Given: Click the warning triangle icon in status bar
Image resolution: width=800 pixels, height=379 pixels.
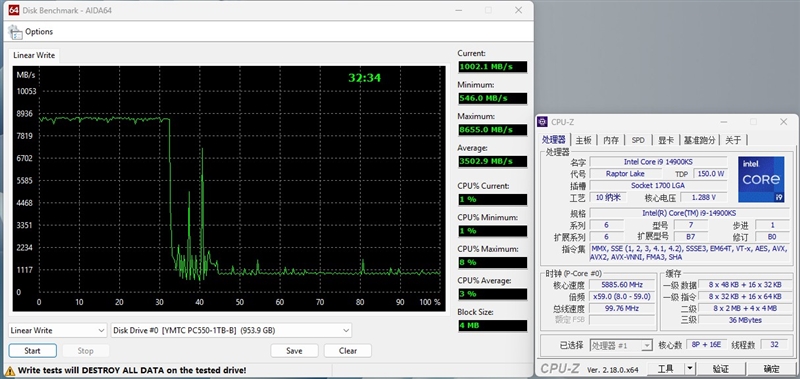Looking at the screenshot, I should [x=10, y=370].
